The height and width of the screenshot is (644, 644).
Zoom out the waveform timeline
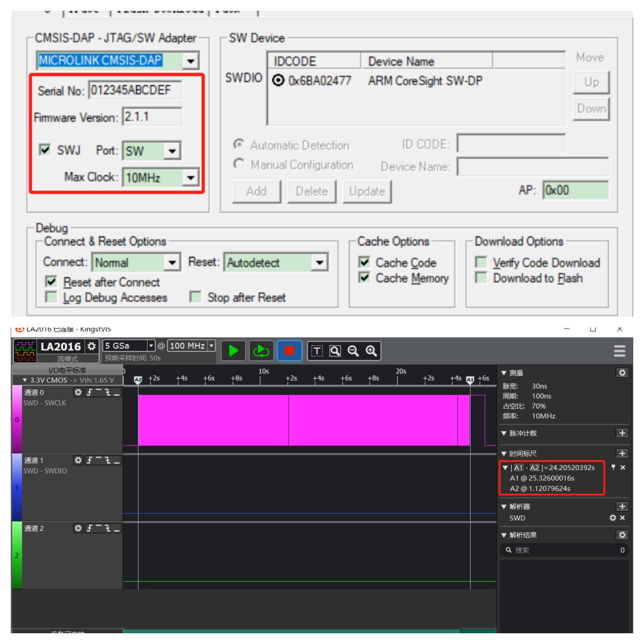pyautogui.click(x=353, y=351)
